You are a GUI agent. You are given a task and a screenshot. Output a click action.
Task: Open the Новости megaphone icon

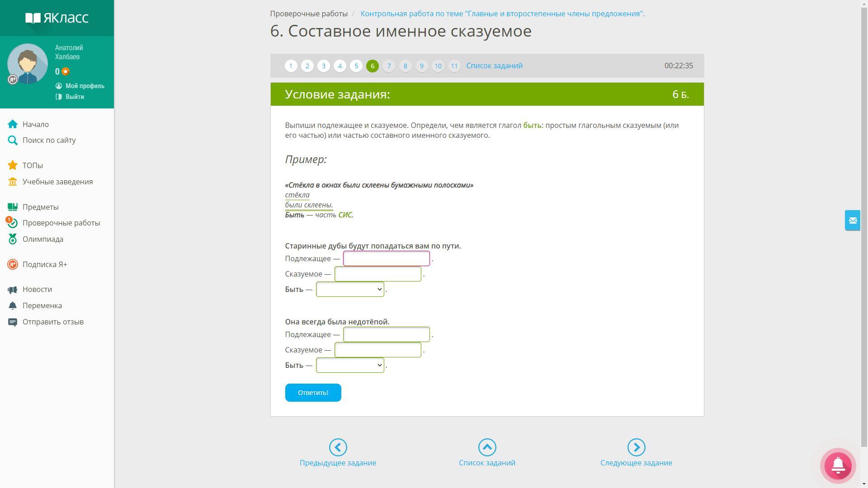point(13,290)
